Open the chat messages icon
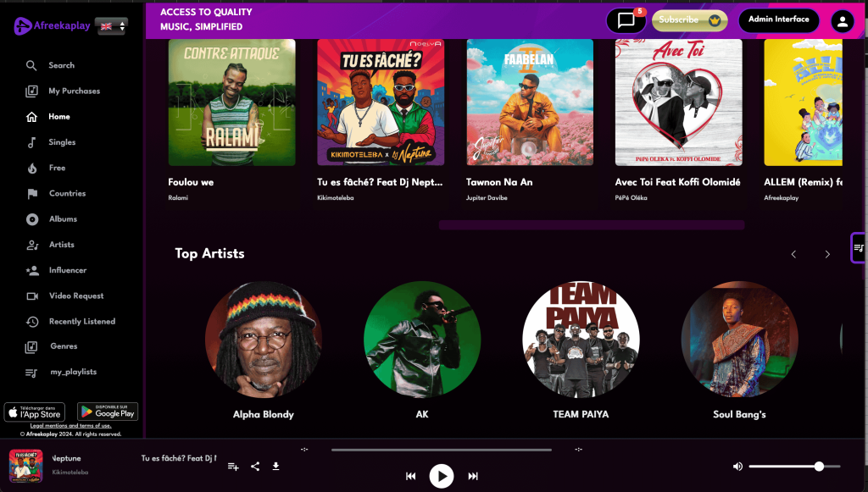The width and height of the screenshot is (868, 492). (626, 20)
